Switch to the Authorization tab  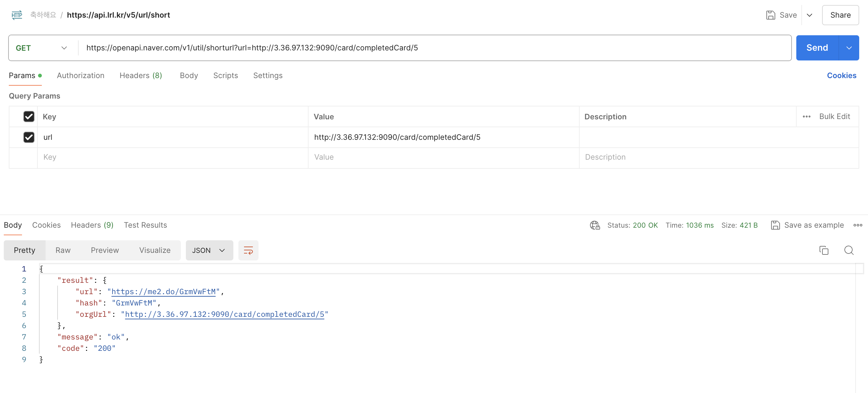[81, 76]
